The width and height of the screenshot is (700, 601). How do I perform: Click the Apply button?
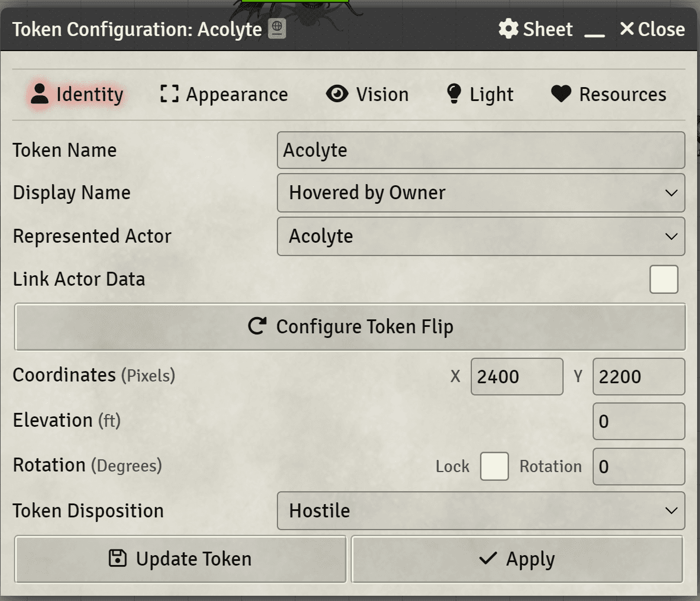517,559
